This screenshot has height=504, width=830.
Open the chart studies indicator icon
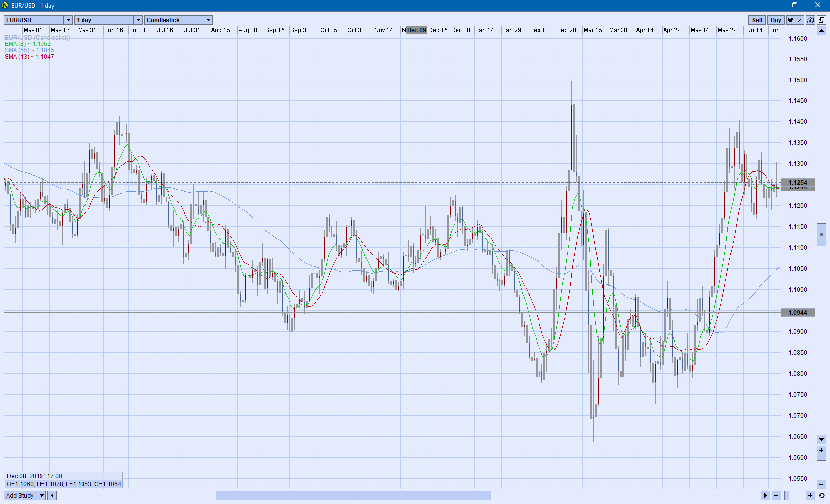pos(810,20)
